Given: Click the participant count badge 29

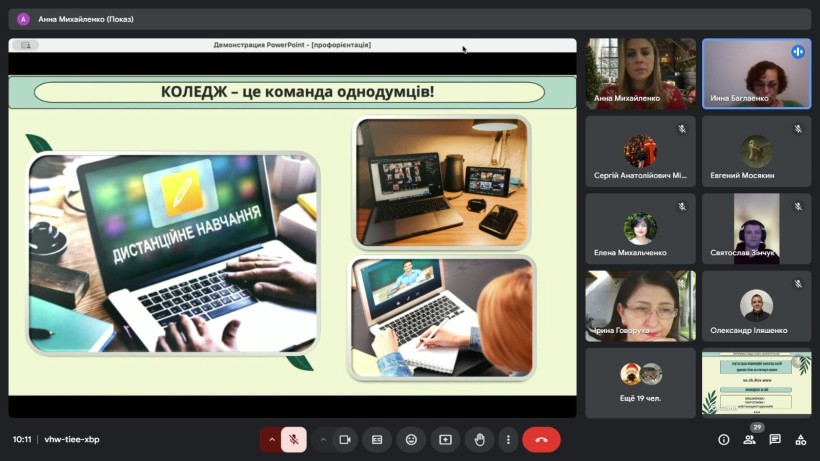Looking at the screenshot, I should click(x=757, y=427).
